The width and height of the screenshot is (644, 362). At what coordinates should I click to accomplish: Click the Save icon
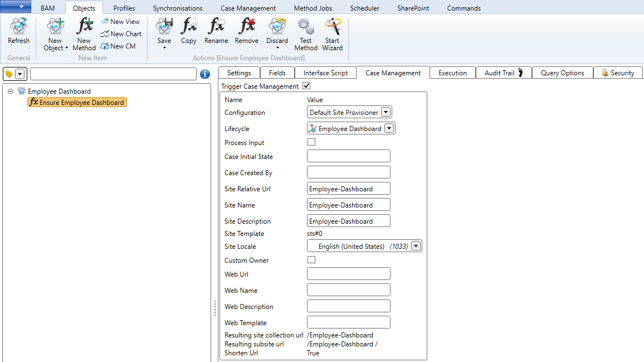tap(164, 27)
